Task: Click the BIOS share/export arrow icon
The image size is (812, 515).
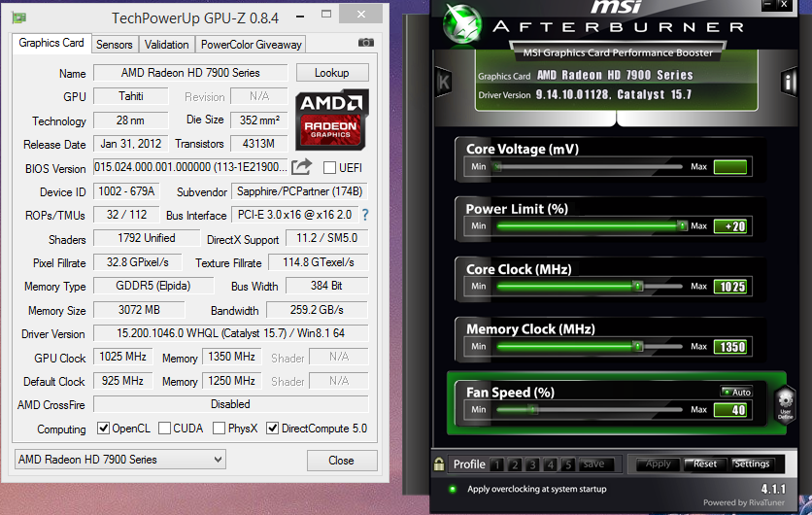Action: point(301,167)
